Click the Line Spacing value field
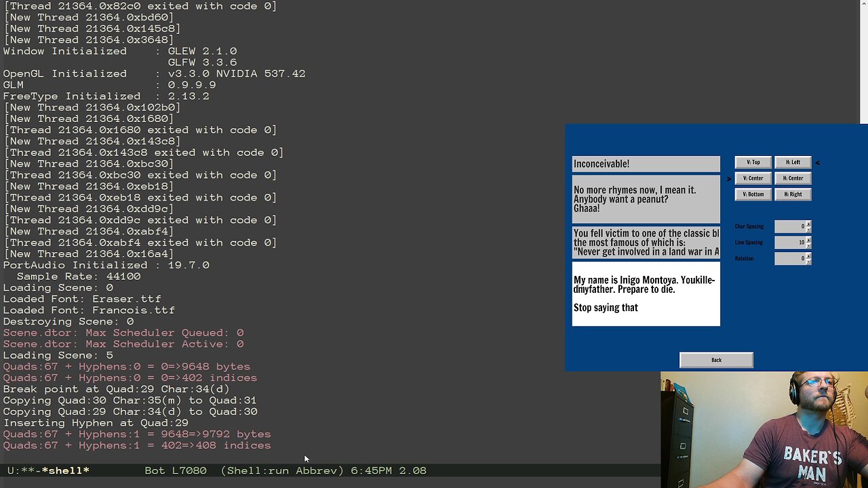This screenshot has width=868, height=488. pyautogui.click(x=790, y=242)
